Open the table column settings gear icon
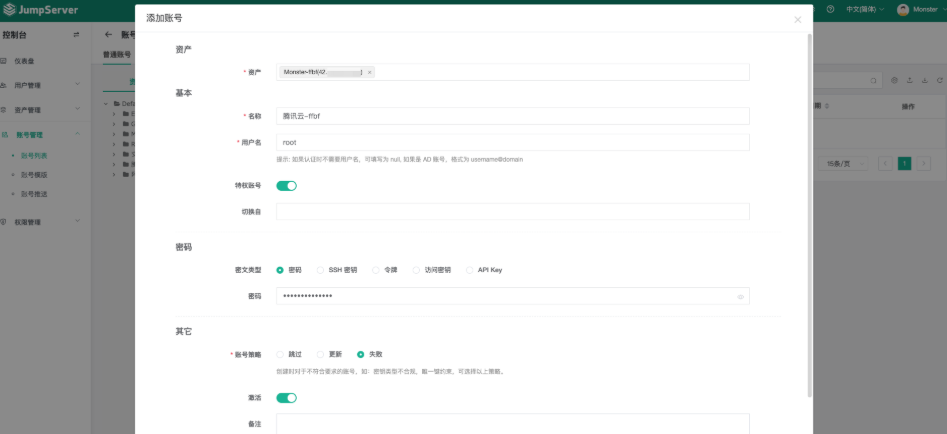Image resolution: width=947 pixels, height=434 pixels. (894, 80)
